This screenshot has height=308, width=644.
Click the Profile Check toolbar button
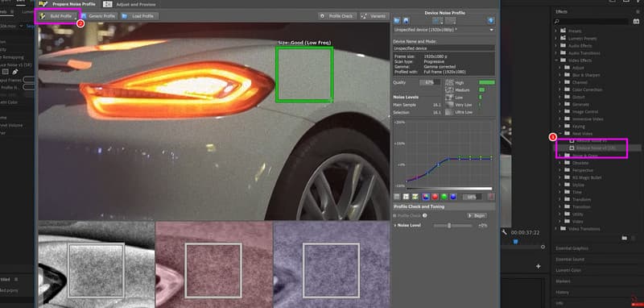(336, 16)
